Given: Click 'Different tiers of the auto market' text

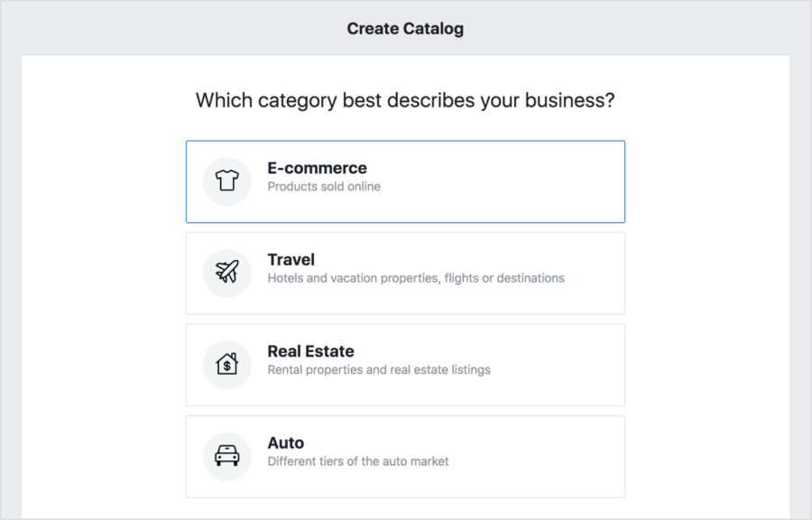Looking at the screenshot, I should (357, 461).
